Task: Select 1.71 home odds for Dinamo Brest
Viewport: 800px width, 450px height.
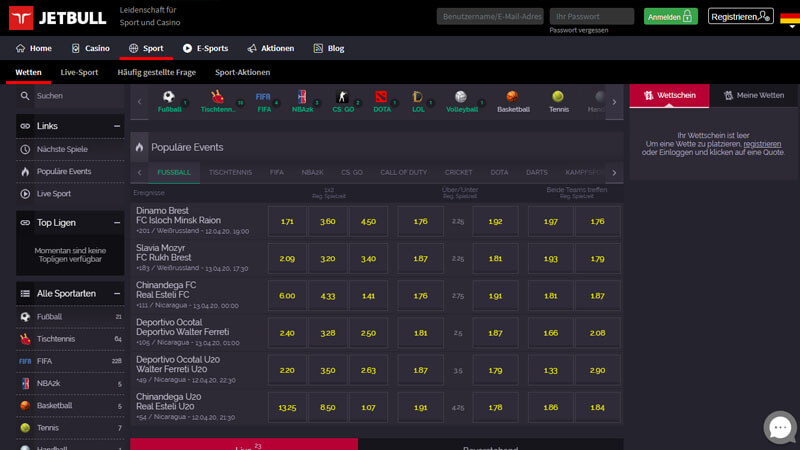Action: coord(287,221)
